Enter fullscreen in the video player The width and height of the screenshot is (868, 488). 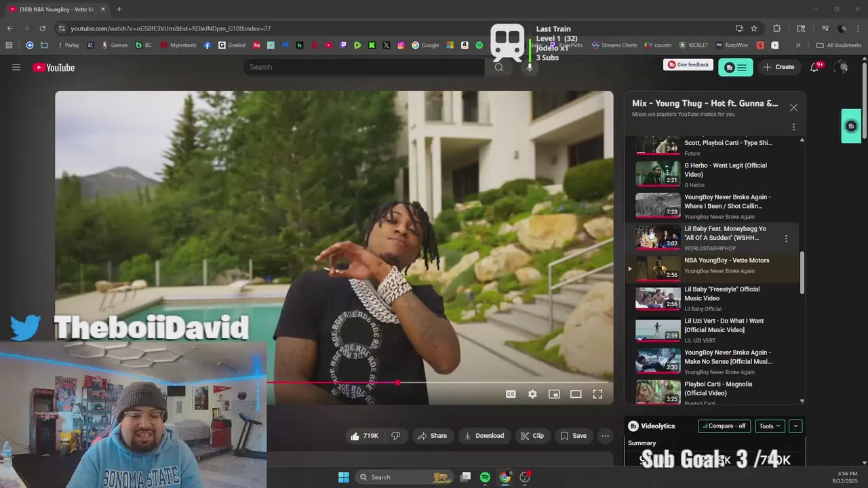(x=597, y=394)
